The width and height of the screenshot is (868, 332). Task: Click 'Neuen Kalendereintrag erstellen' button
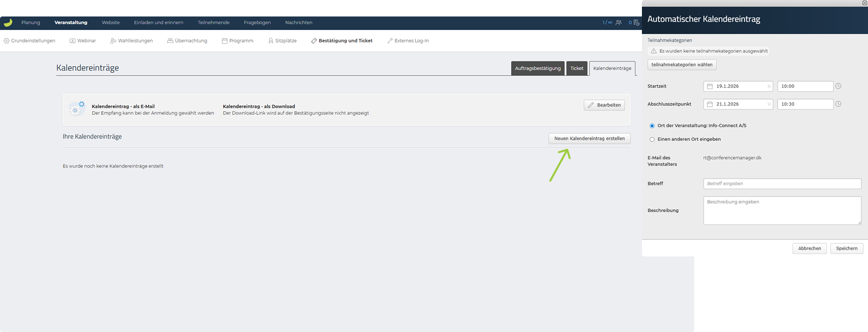click(589, 139)
